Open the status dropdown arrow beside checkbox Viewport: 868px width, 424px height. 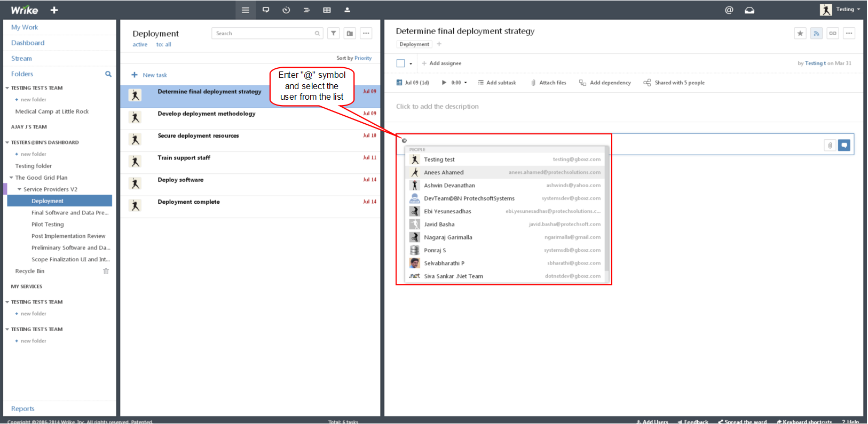tap(411, 64)
